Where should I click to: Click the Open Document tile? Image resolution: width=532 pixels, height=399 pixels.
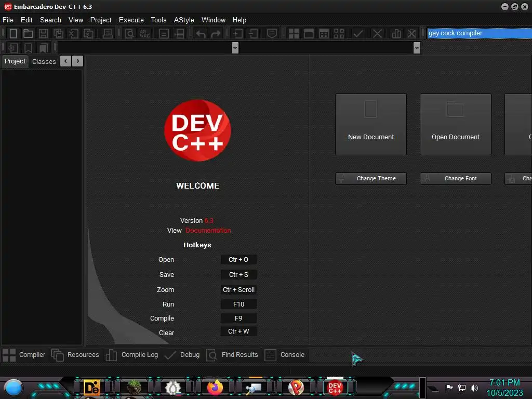[456, 125]
